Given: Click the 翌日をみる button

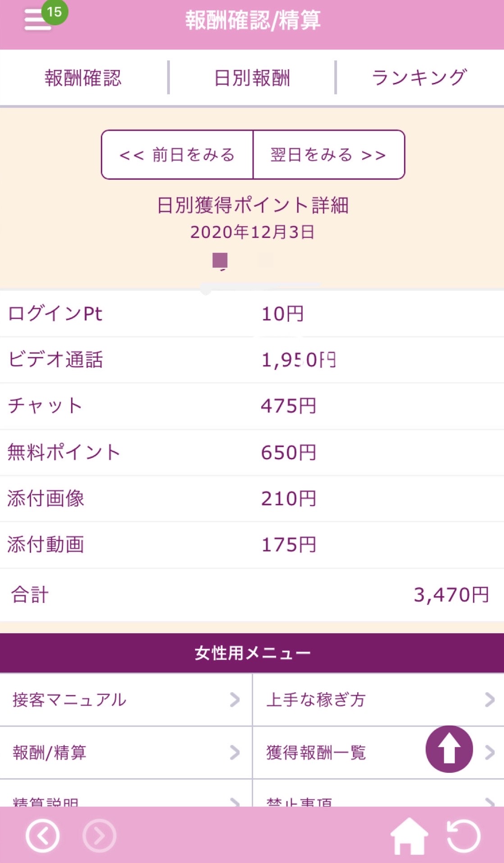Looking at the screenshot, I should pyautogui.click(x=329, y=155).
